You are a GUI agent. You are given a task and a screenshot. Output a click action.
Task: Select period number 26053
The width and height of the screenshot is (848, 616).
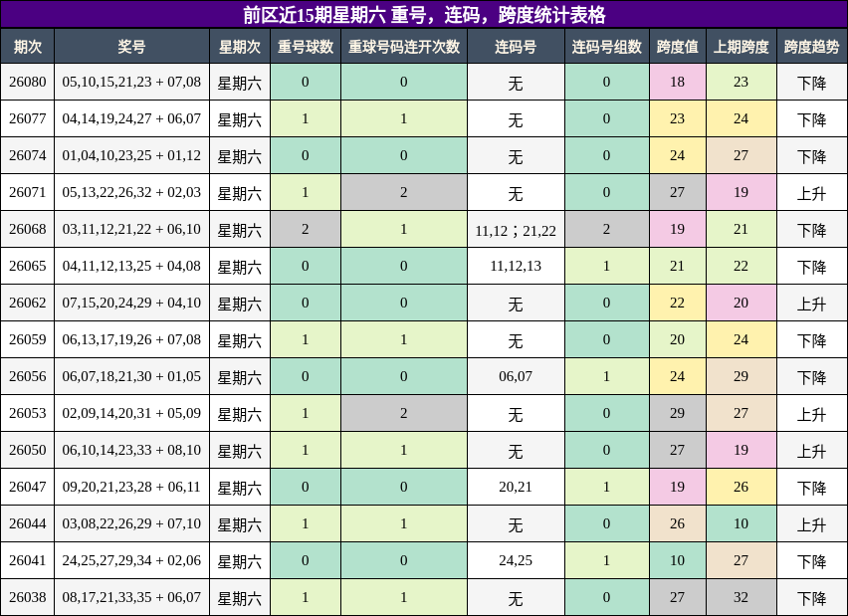pos(28,413)
